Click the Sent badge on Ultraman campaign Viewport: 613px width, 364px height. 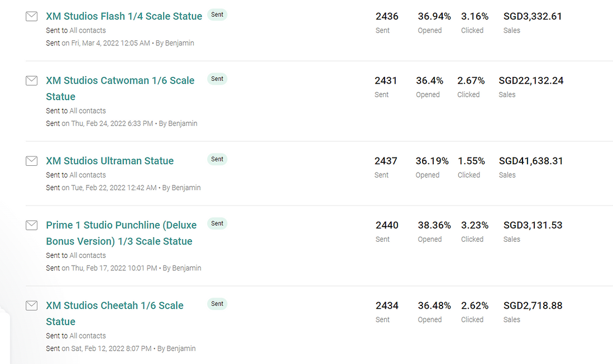(217, 160)
